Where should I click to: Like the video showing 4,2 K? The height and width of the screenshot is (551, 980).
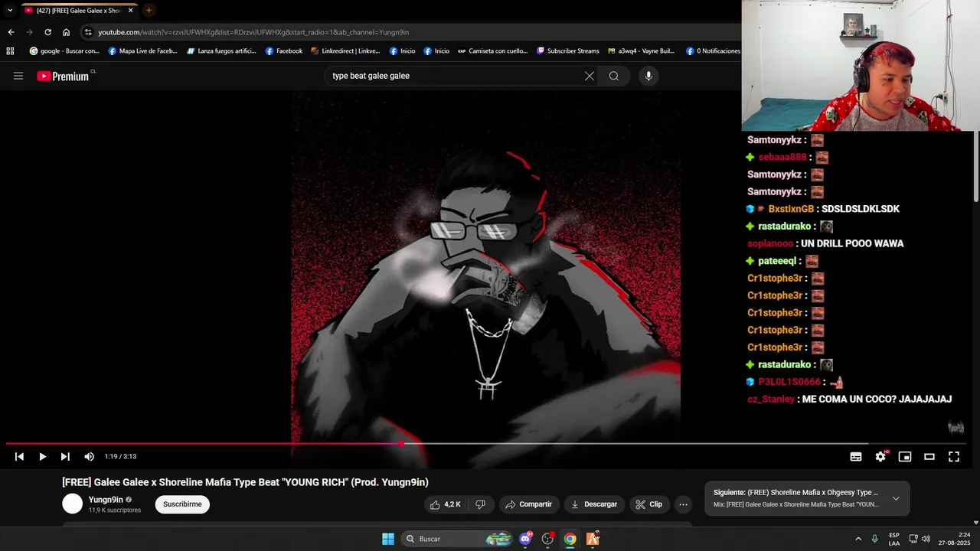click(x=445, y=504)
